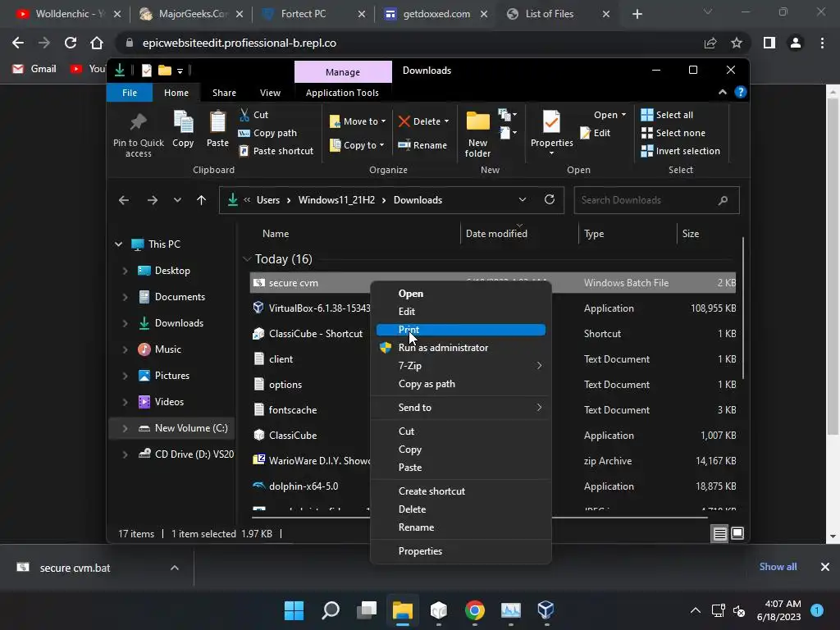This screenshot has width=840, height=630.
Task: Open Properties from the ribbon
Action: pos(551,132)
